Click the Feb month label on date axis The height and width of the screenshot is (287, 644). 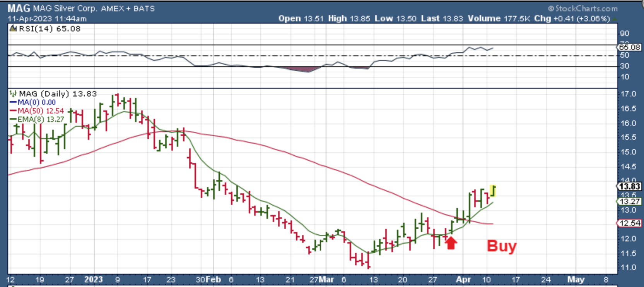point(213,280)
